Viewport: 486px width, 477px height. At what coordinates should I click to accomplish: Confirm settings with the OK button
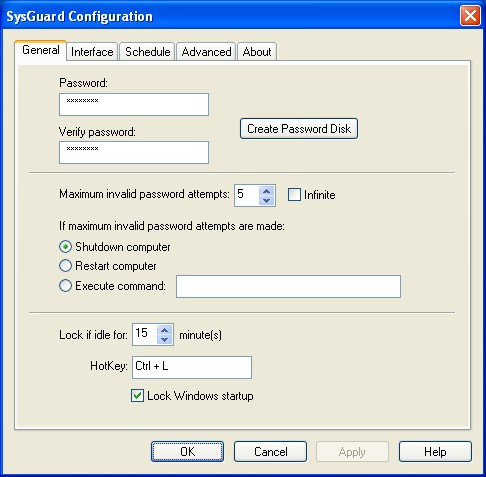coord(187,452)
